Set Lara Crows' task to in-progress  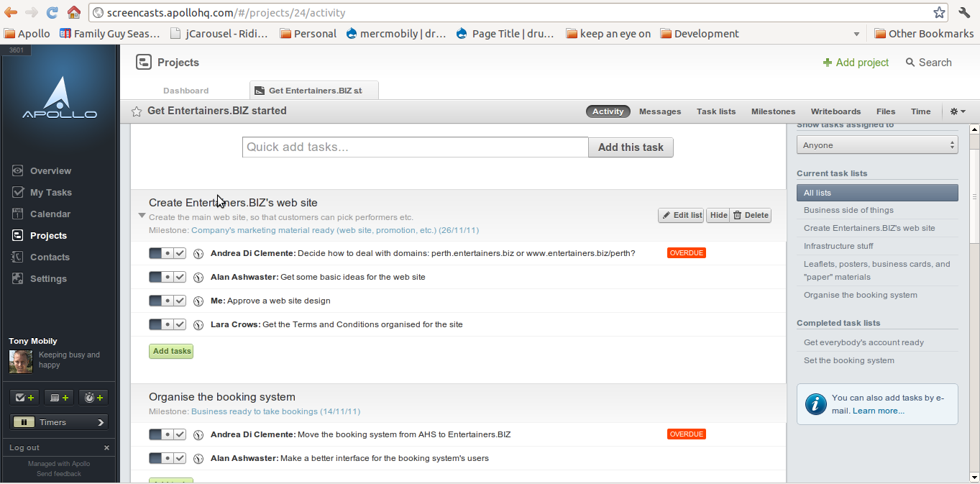click(167, 324)
